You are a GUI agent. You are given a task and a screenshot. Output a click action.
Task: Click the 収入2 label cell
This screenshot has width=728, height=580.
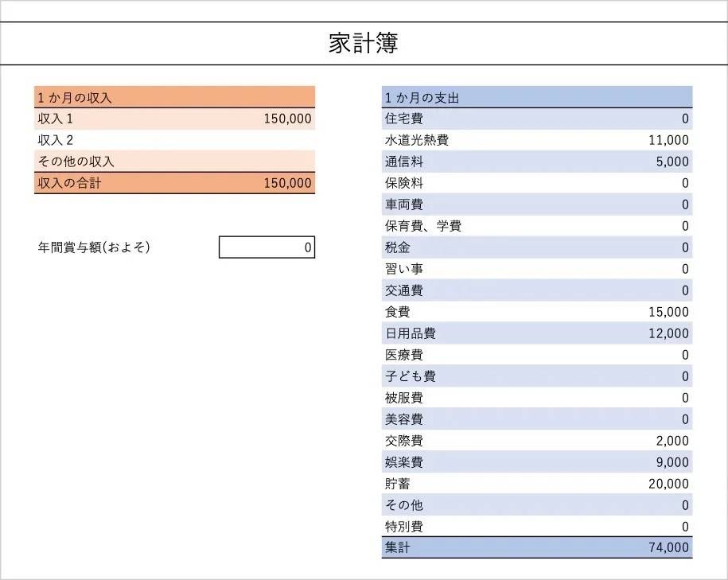pos(55,140)
